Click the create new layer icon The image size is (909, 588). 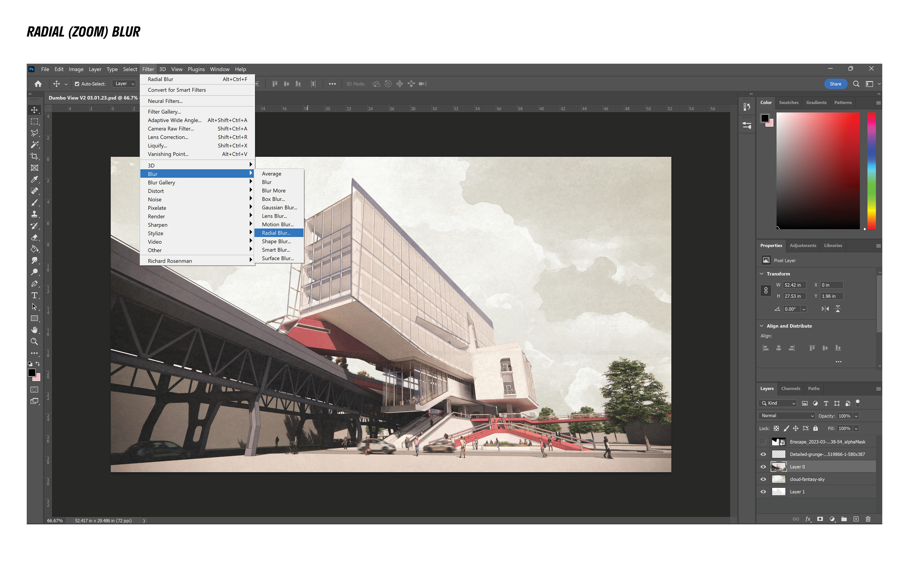coord(856,519)
